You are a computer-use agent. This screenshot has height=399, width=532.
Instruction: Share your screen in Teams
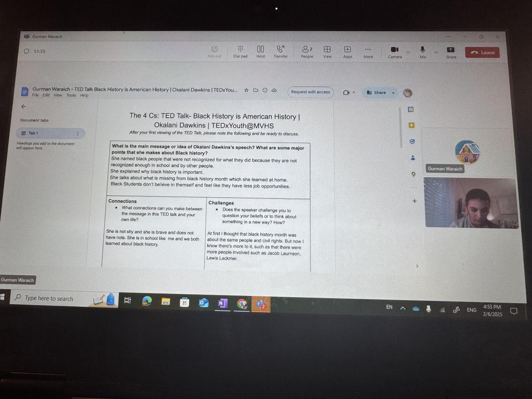click(451, 53)
